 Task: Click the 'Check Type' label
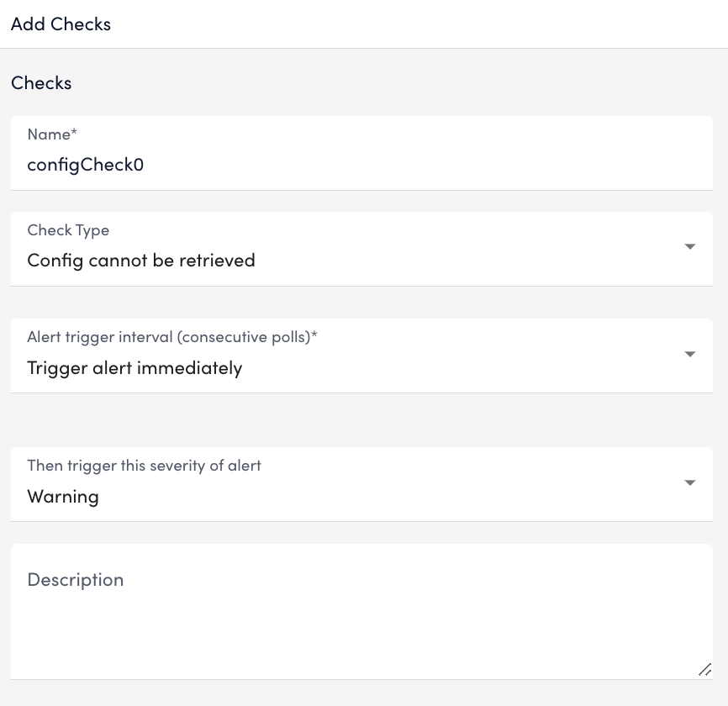pyautogui.click(x=68, y=230)
